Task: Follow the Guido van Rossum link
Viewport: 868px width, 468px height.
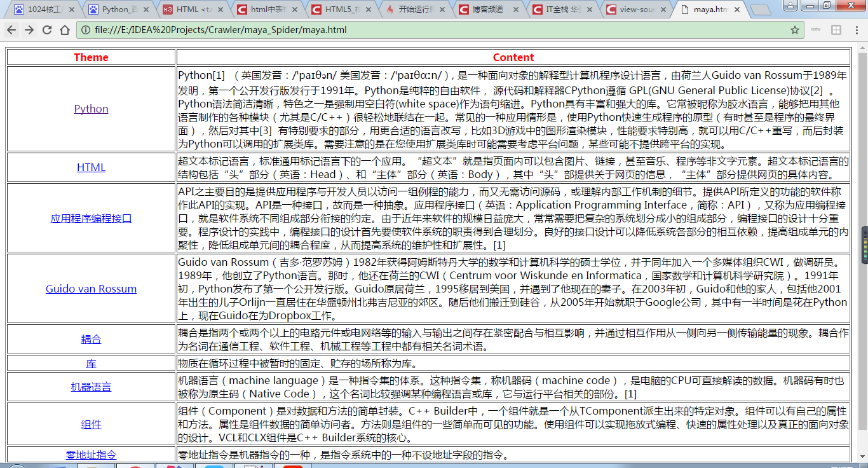Action: click(91, 289)
